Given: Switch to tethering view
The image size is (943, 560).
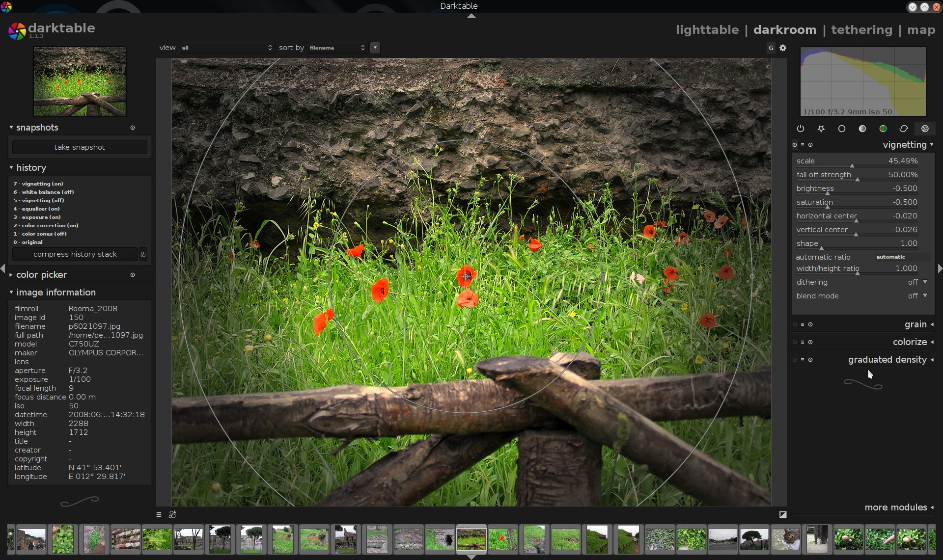Looking at the screenshot, I should pos(861,30).
